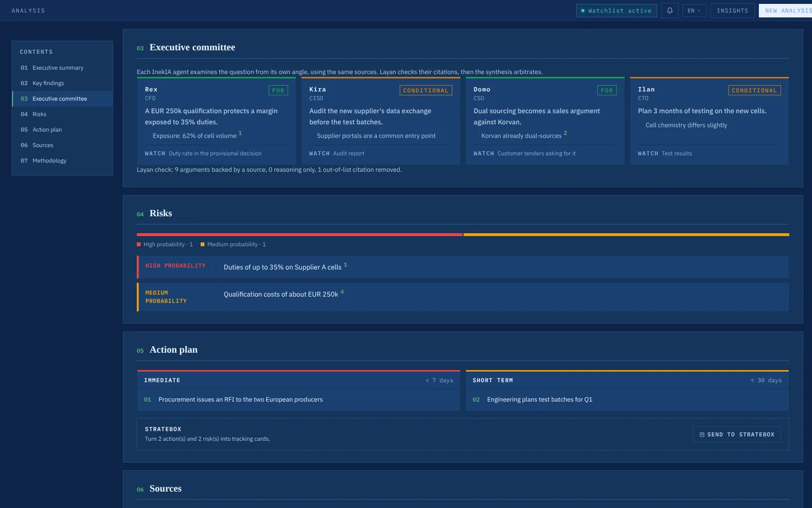The image size is (812, 508).
Task: Click the Layan check summary line
Action: coord(269,170)
